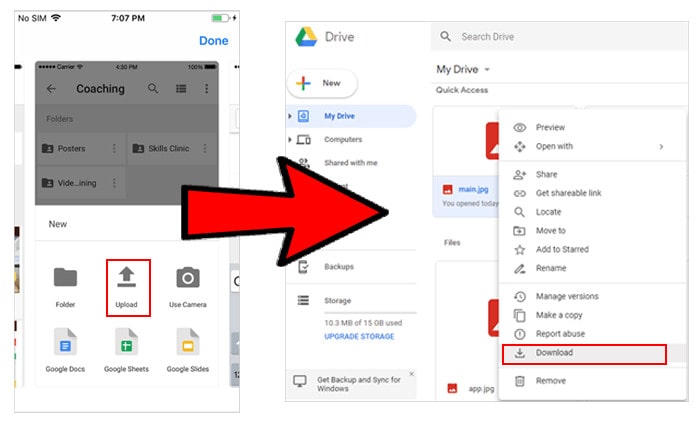Select the app.jpg file
Viewport: 700px width, 425px height.
pos(481,388)
